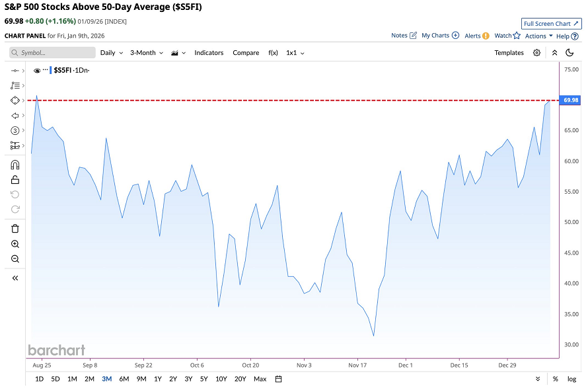Open chart settings gear icon
Image resolution: width=588 pixels, height=390 pixels.
pos(536,52)
